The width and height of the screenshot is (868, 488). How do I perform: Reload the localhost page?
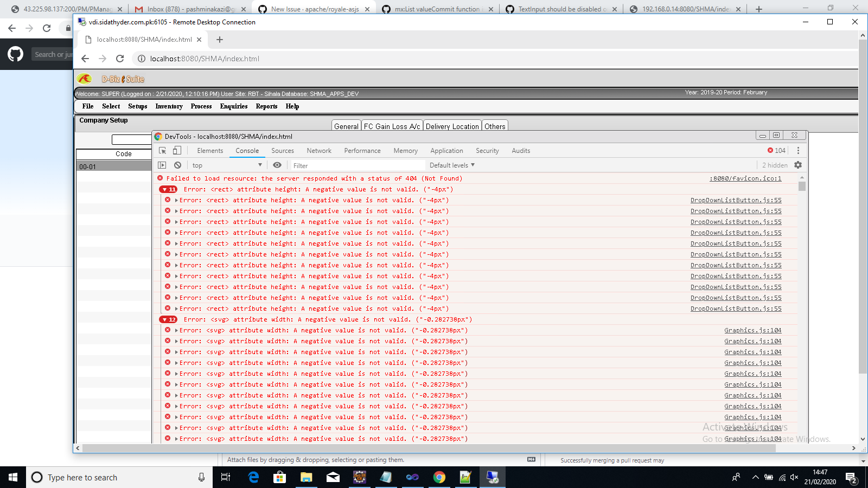coord(120,59)
